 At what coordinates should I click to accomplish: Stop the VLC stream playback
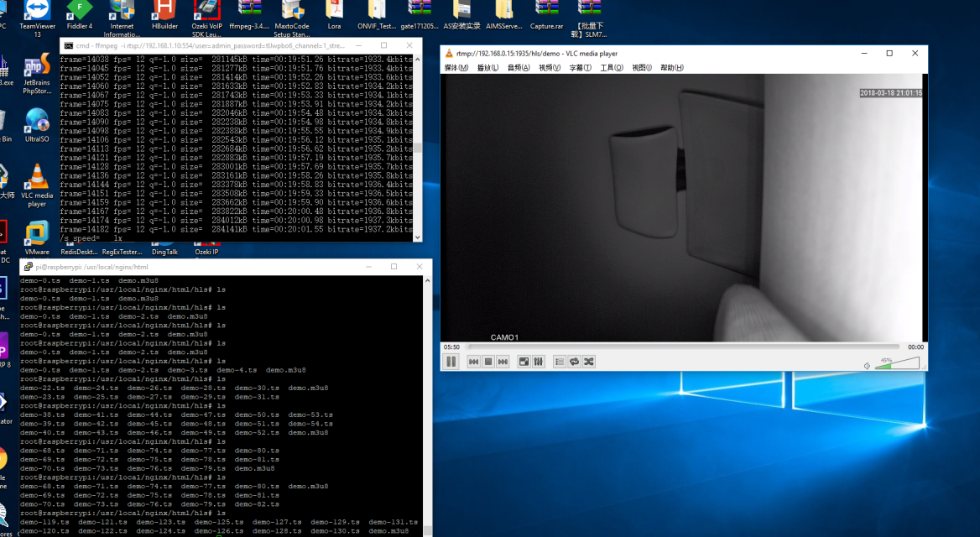tap(487, 362)
